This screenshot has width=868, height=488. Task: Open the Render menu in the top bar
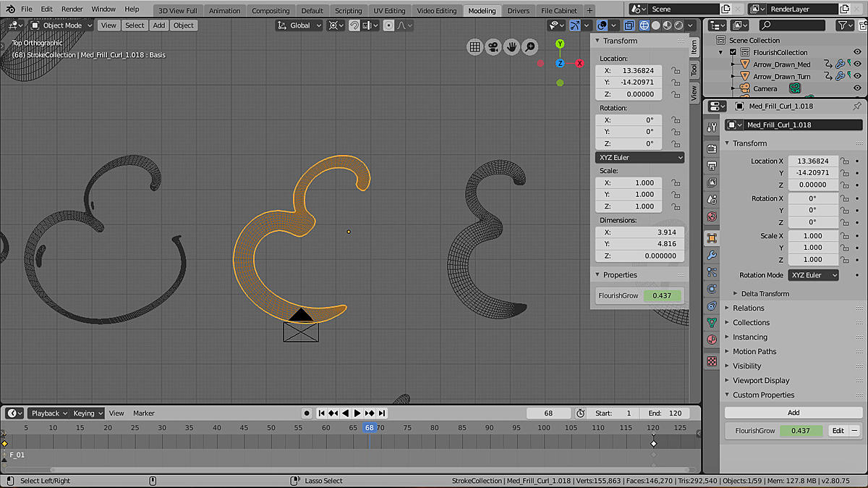[72, 10]
